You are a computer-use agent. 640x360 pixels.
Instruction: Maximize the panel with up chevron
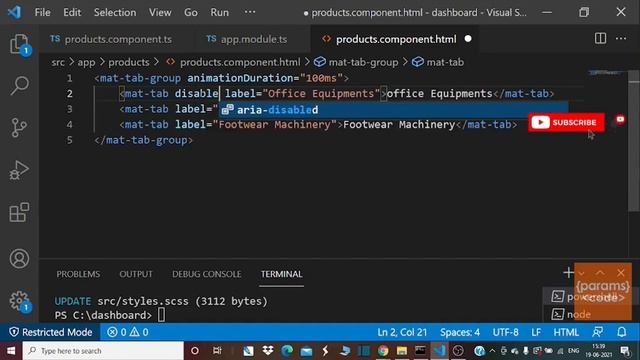600,273
